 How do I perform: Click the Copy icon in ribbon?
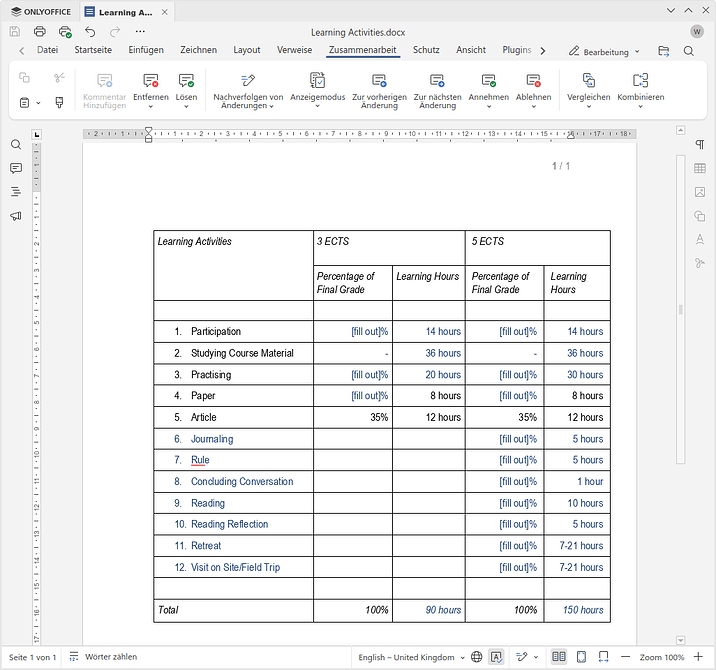[x=24, y=78]
